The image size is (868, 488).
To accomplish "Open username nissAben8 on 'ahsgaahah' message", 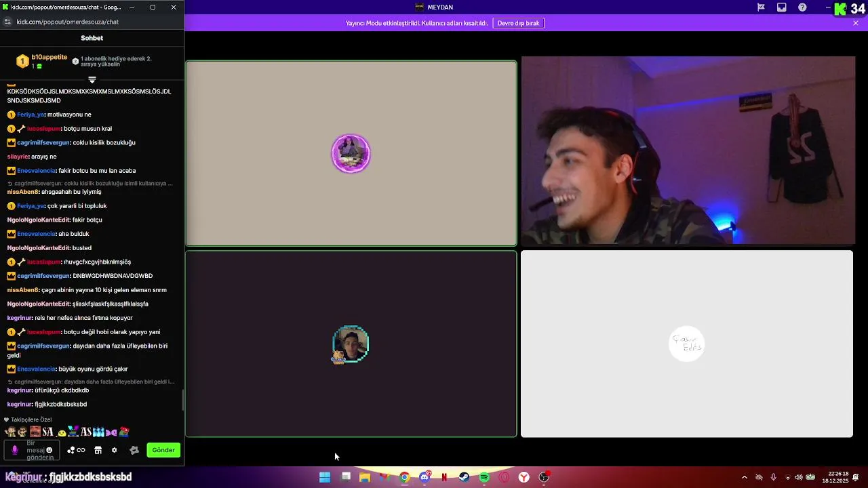I will pyautogui.click(x=23, y=192).
